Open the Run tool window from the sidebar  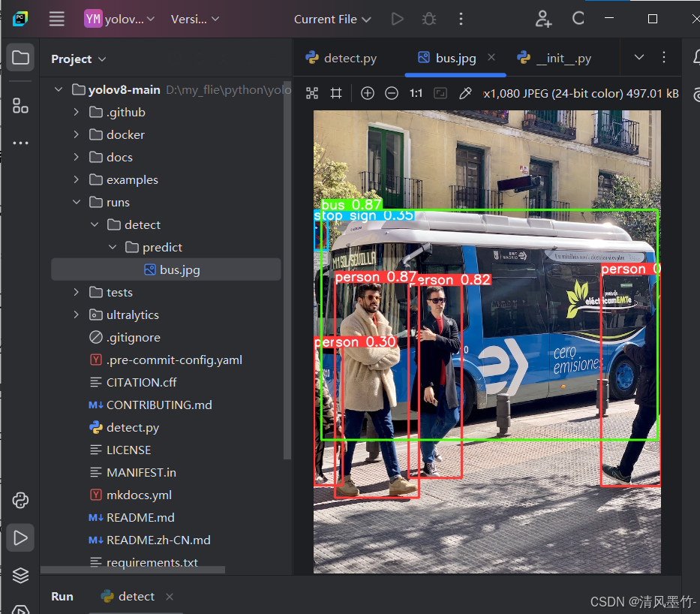click(20, 537)
